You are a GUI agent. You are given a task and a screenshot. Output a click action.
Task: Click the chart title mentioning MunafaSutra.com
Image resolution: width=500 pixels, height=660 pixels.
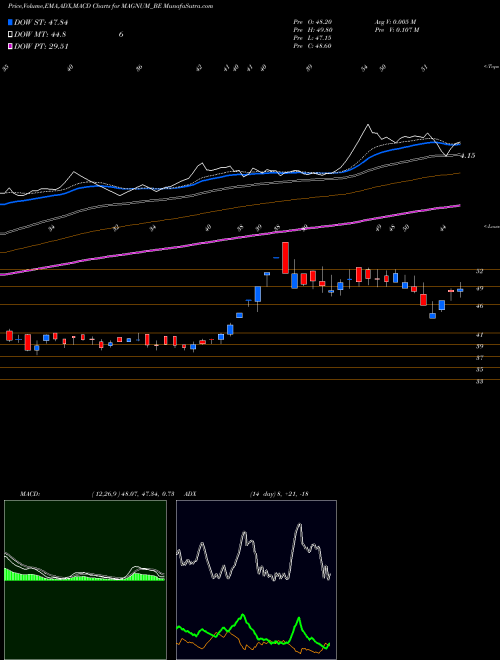110,6
